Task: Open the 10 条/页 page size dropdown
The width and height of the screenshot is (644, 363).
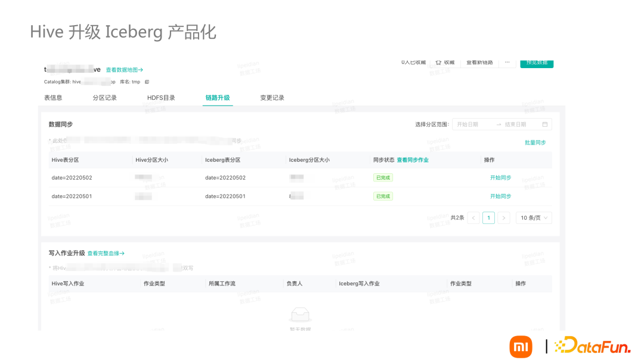Action: 534,218
